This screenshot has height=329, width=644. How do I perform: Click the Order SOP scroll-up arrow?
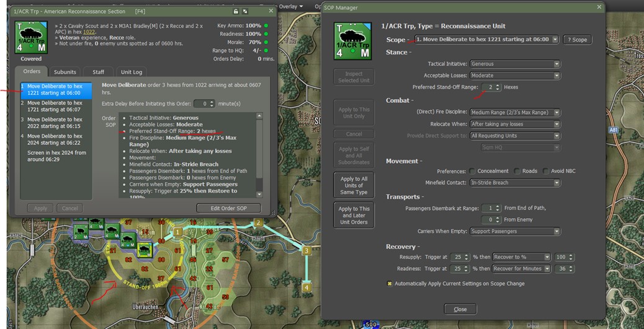pos(259,116)
